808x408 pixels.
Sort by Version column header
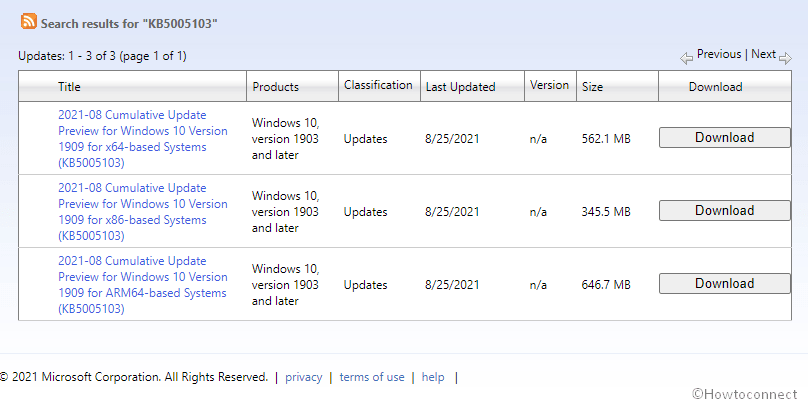pos(549,86)
